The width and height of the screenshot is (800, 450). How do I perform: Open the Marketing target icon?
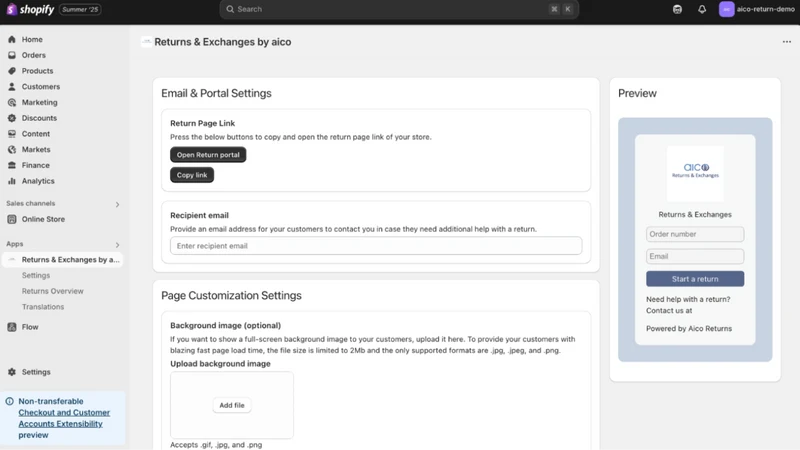[12, 103]
